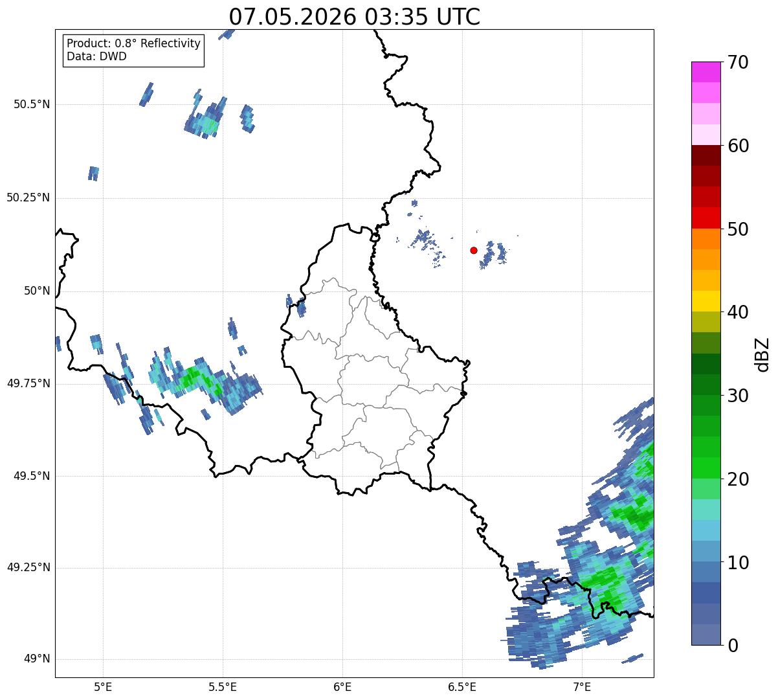The image size is (778, 700).
Task: Click the 5.5°E longitude tick label
Action: tap(223, 686)
